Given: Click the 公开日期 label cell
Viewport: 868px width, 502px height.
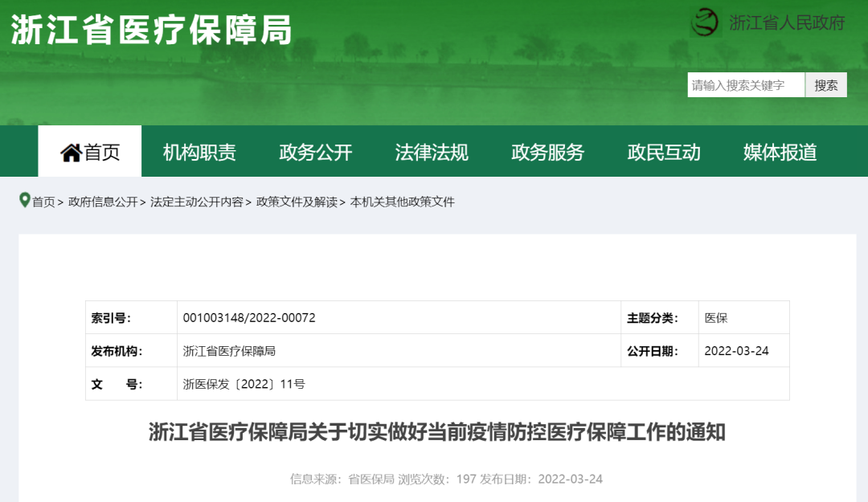Looking at the screenshot, I should click(659, 351).
